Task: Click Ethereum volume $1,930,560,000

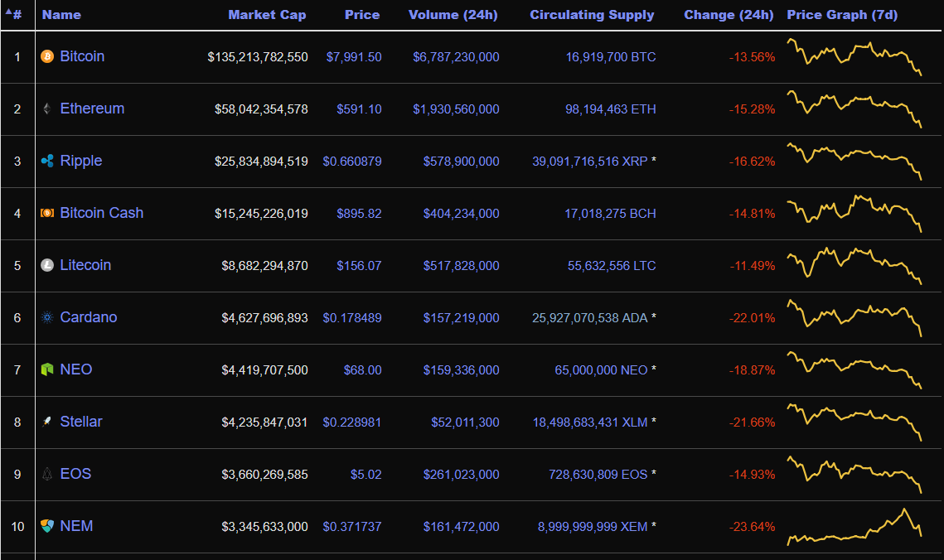Action: 456,109
